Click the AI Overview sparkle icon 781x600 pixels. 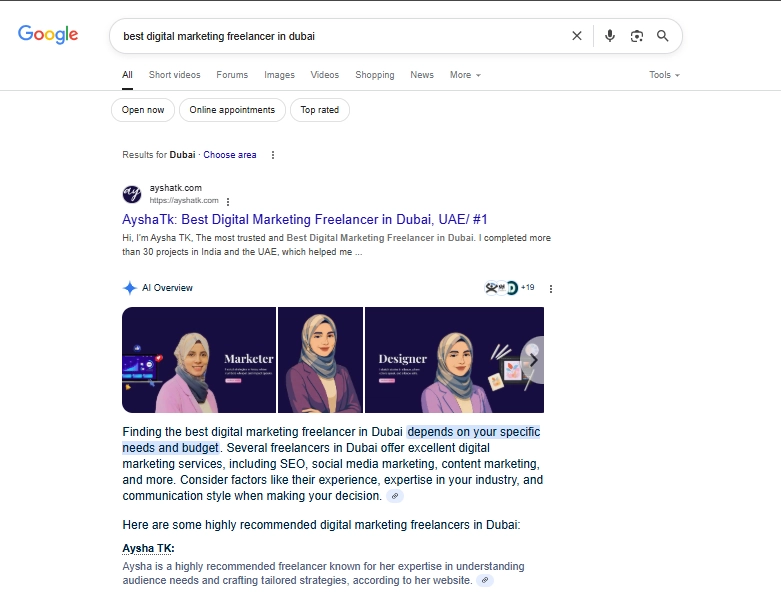130,288
